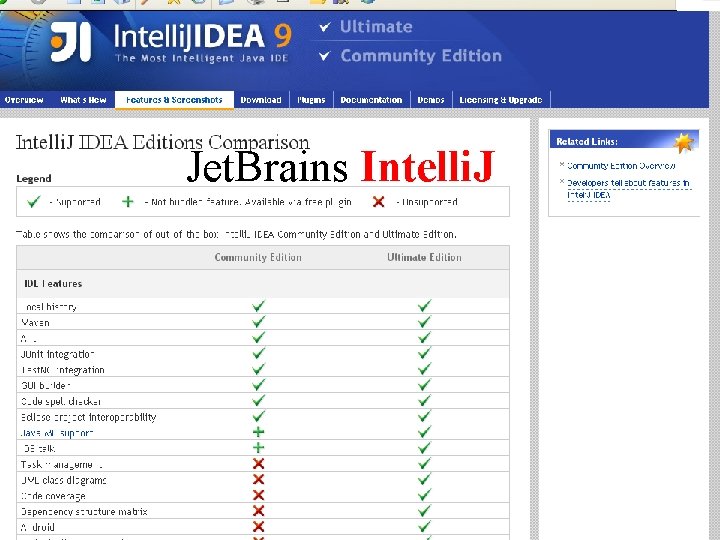720x540 pixels.
Task: Follow the Ultimate edition link in header
Action: tap(376, 27)
